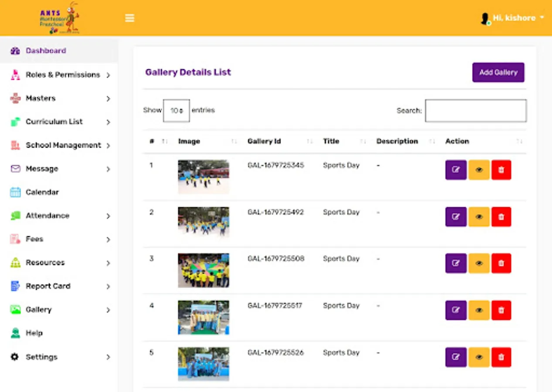This screenshot has width=552, height=392.
Task: Delete the gallery entry GAL-1679725492
Action: 501,216
